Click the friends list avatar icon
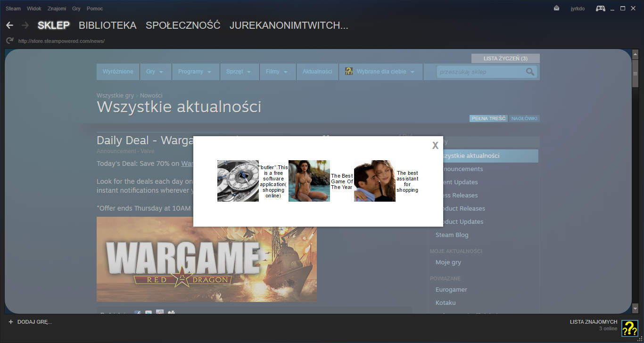 [x=629, y=328]
